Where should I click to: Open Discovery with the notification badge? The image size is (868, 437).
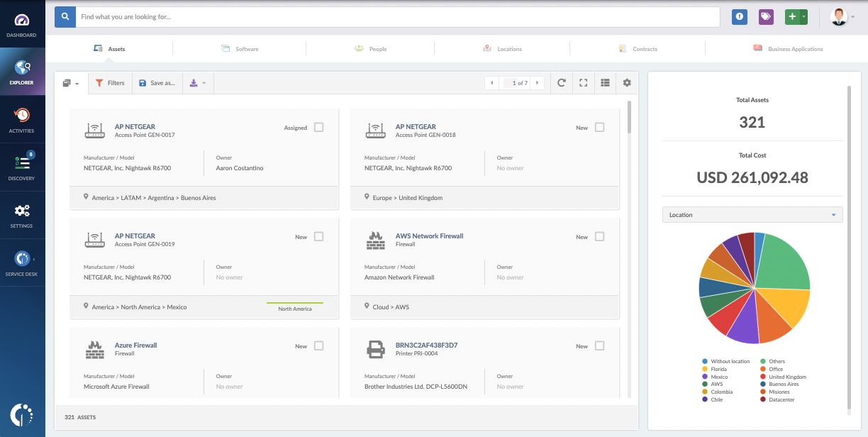tap(22, 167)
